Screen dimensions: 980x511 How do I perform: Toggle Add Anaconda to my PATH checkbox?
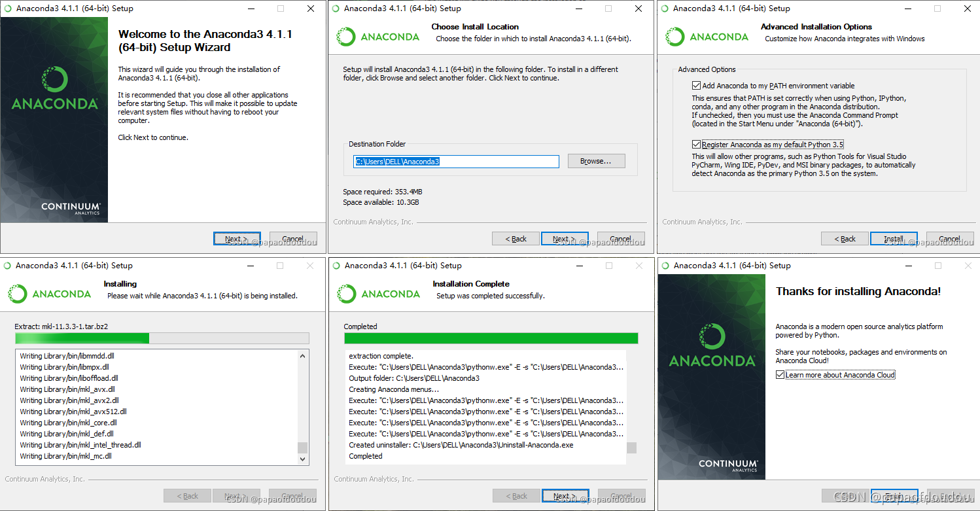(696, 86)
